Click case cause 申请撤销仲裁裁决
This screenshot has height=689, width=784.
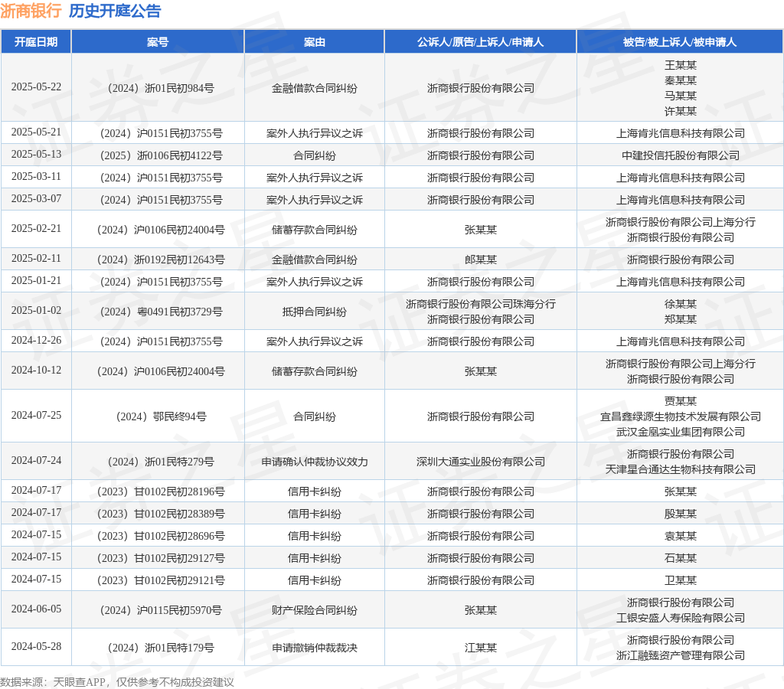pyautogui.click(x=315, y=648)
